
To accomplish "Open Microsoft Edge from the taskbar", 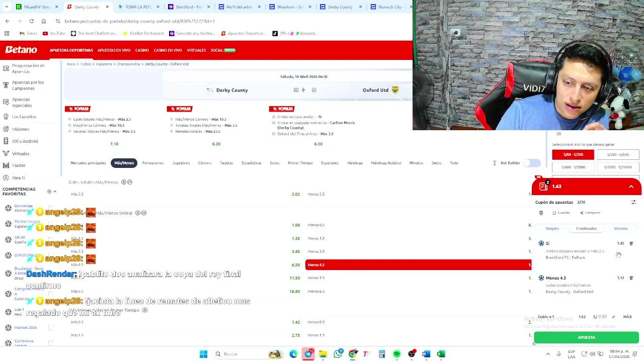I will 293,354.
